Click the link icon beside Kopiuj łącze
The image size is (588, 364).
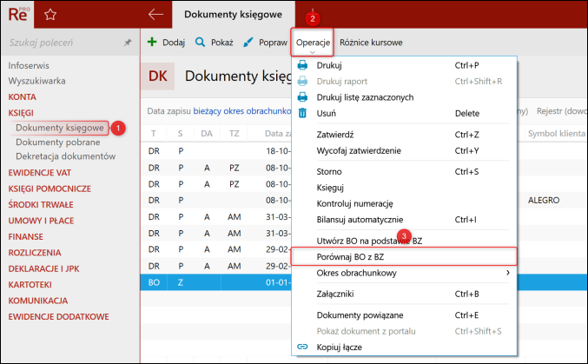[302, 347]
